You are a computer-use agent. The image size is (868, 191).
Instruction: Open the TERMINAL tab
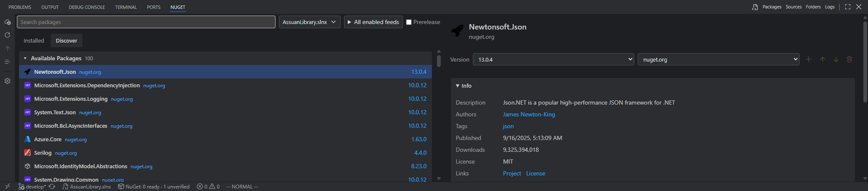[x=126, y=7]
